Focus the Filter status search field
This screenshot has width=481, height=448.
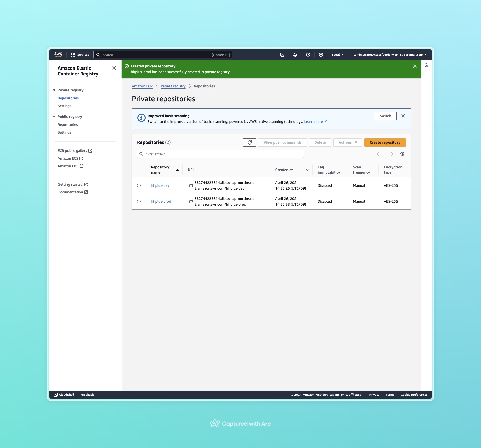221,154
